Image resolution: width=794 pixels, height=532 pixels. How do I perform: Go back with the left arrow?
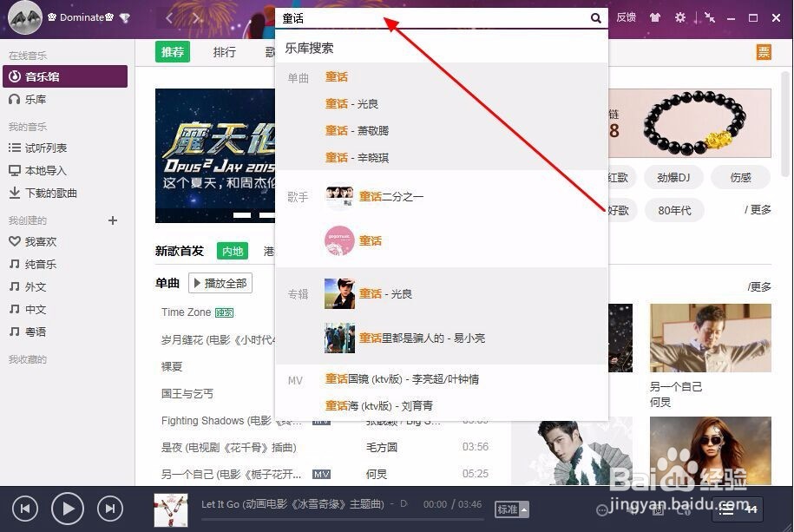pos(169,19)
